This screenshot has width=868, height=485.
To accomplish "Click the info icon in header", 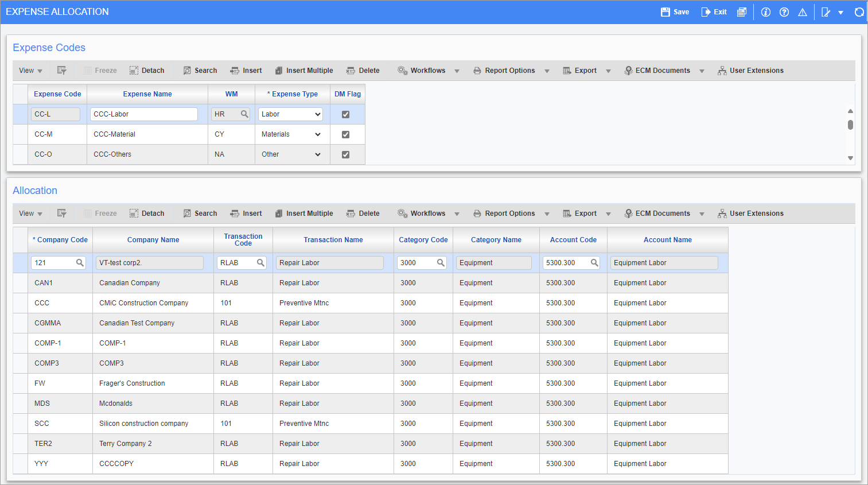I will (766, 12).
